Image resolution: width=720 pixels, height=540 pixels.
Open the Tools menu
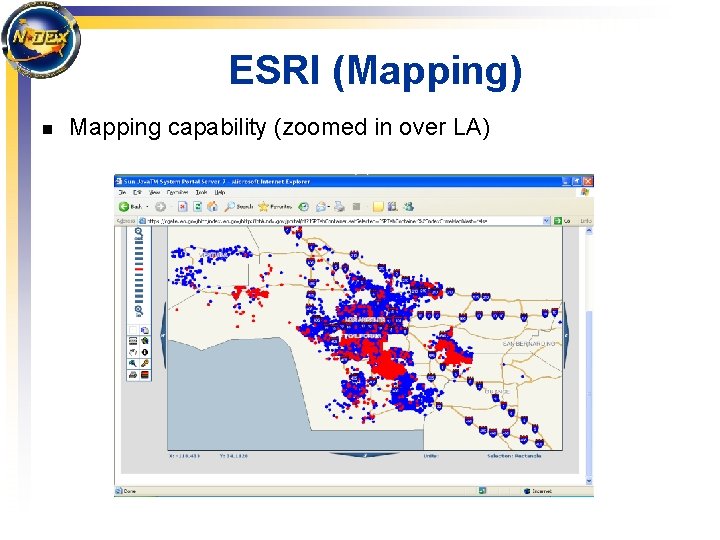pos(201,192)
